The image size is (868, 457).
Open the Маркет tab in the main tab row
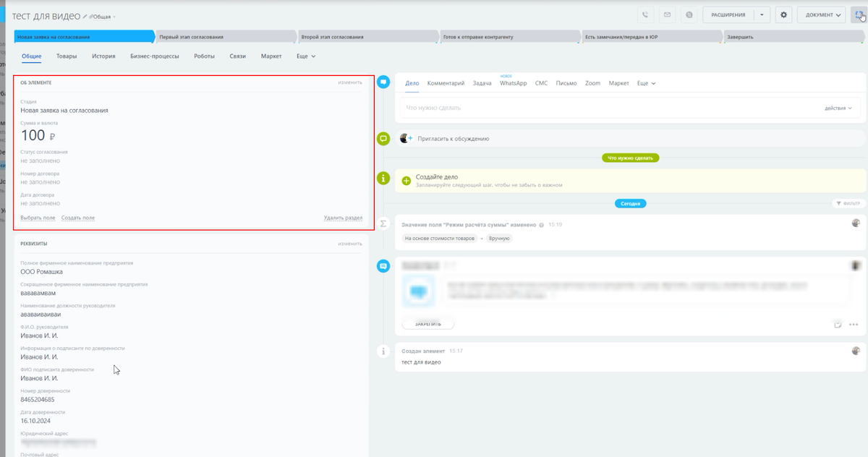(271, 56)
